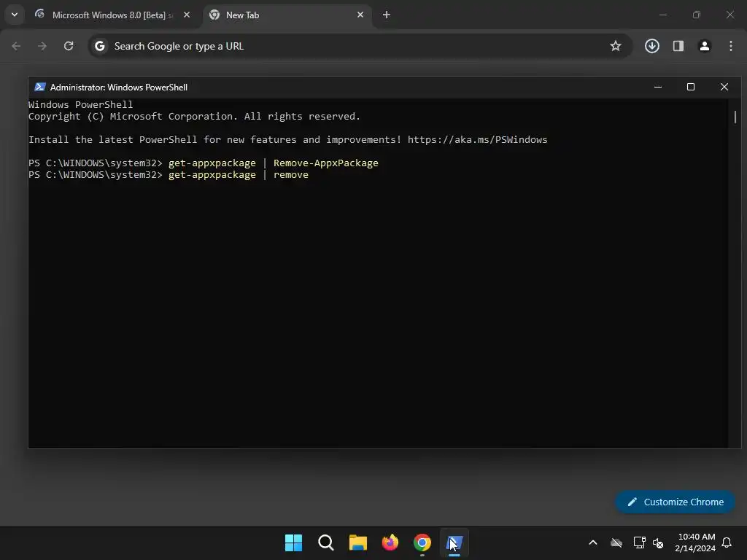
Task: Click the PowerShell taskbar icon
Action: pos(454,542)
